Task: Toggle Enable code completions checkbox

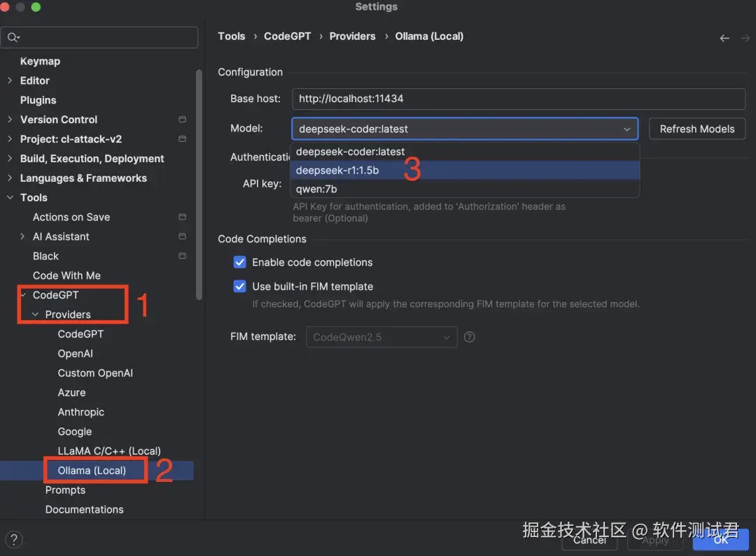Action: tap(239, 262)
